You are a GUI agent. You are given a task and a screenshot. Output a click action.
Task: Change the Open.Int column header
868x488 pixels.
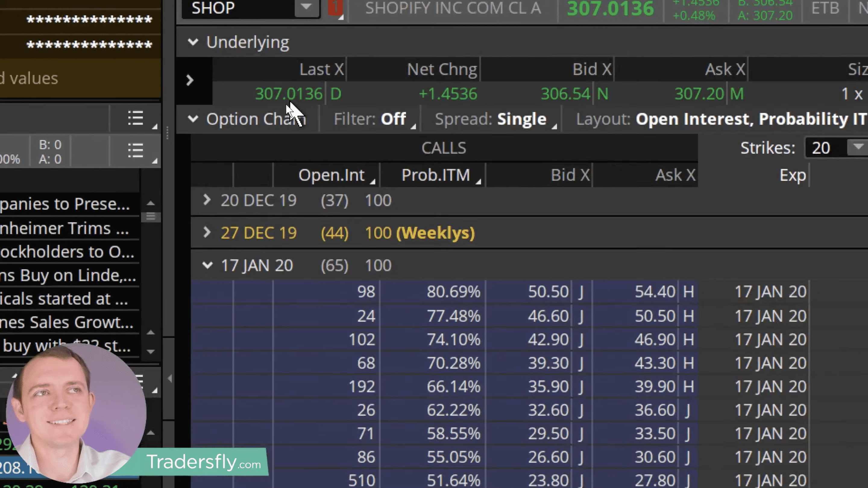(332, 175)
